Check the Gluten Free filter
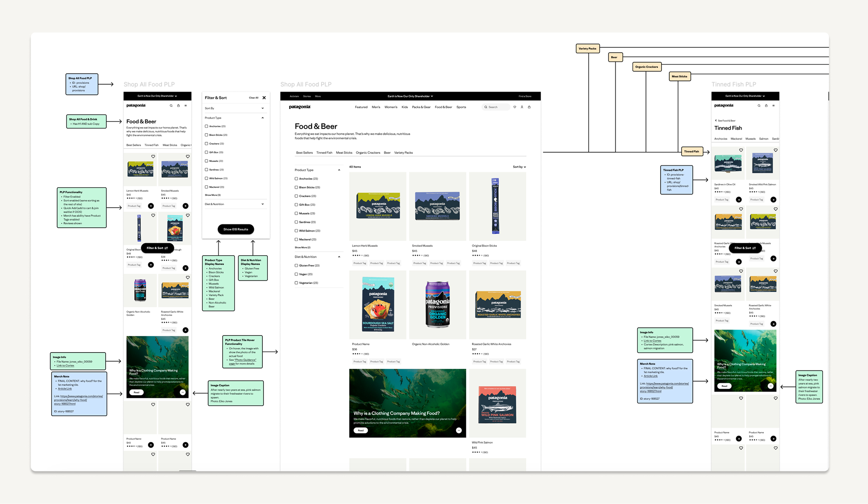 296,266
